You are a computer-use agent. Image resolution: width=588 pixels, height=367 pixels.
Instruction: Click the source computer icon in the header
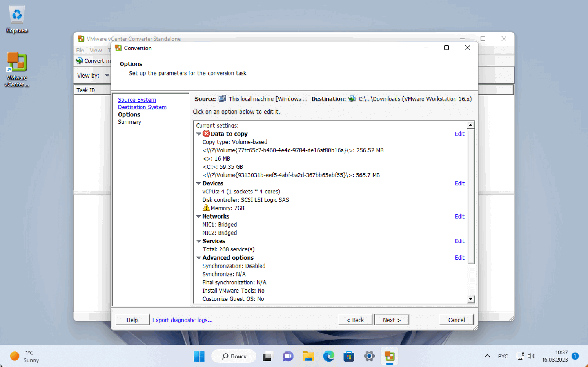[x=222, y=99]
